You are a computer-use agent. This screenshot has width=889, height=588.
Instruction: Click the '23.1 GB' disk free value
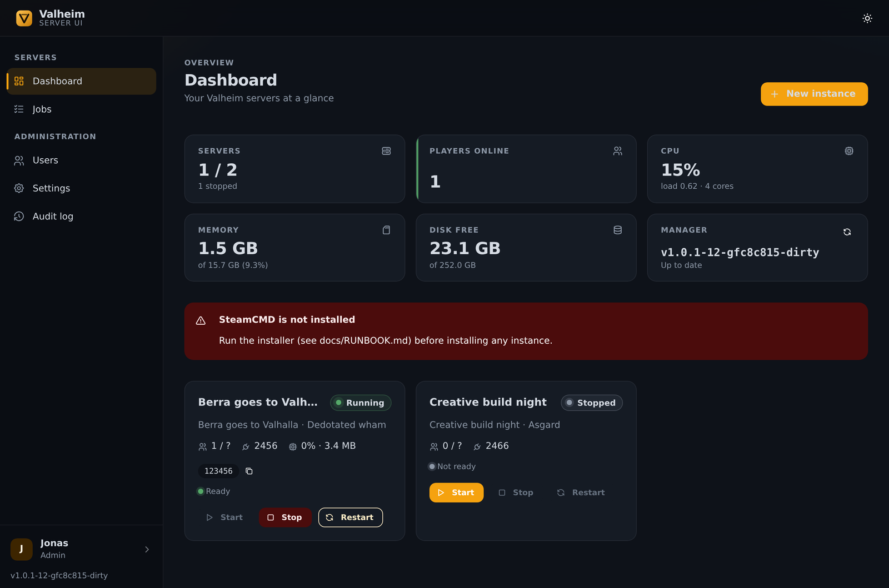point(465,248)
